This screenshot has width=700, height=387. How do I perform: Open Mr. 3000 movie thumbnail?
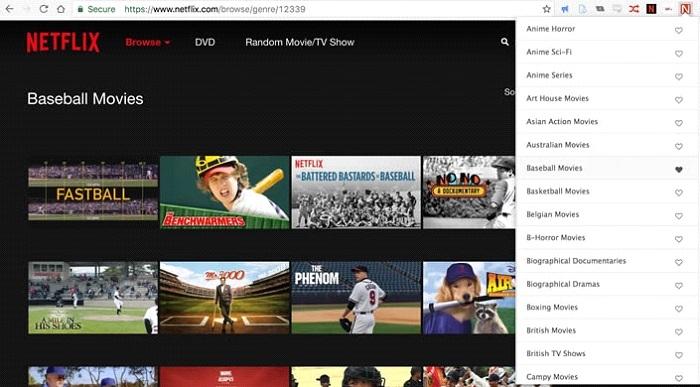tap(225, 298)
